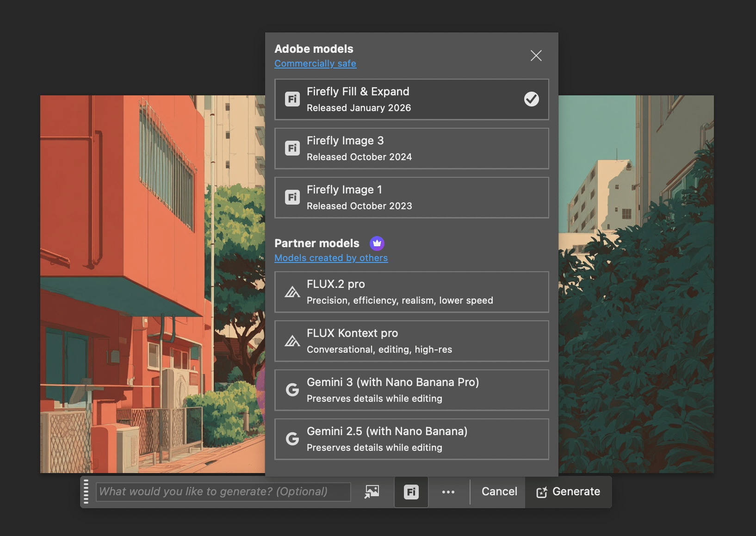This screenshot has height=536, width=756.
Task: Click "Precision, efficiency, realism, lower speed" description
Action: point(400,300)
